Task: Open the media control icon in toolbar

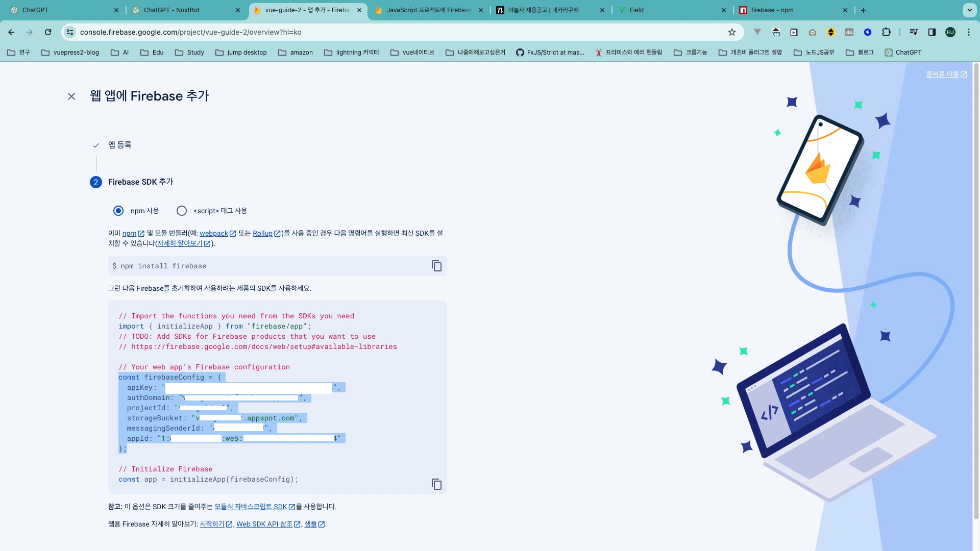Action: pos(914,32)
